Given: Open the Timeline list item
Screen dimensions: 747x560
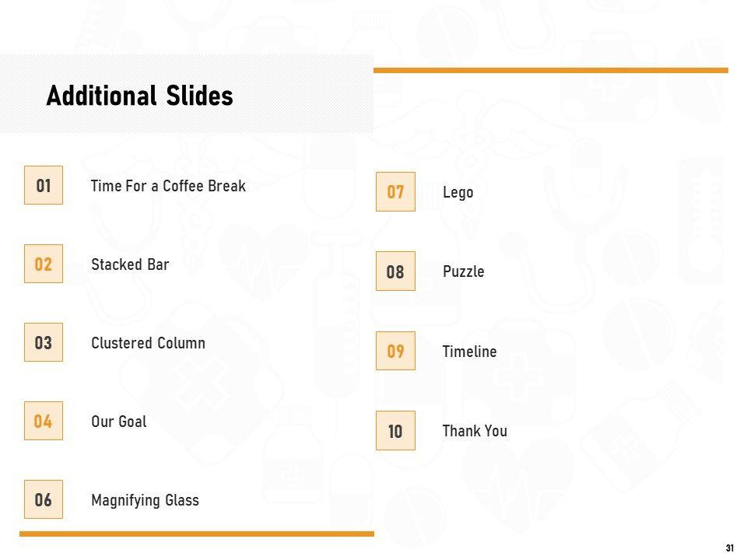Looking at the screenshot, I should point(469,352).
